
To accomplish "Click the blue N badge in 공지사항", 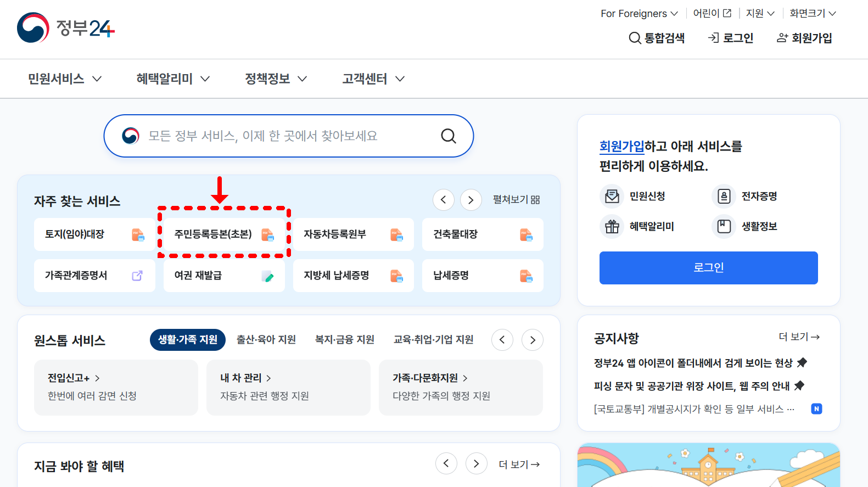I will point(817,408).
